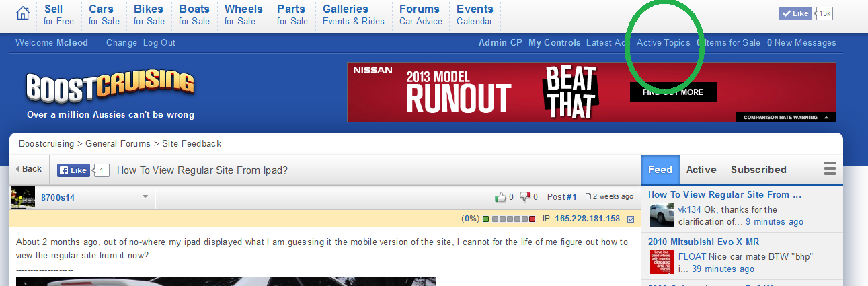
Task: Open the 8700s14 username link
Action: pos(58,197)
